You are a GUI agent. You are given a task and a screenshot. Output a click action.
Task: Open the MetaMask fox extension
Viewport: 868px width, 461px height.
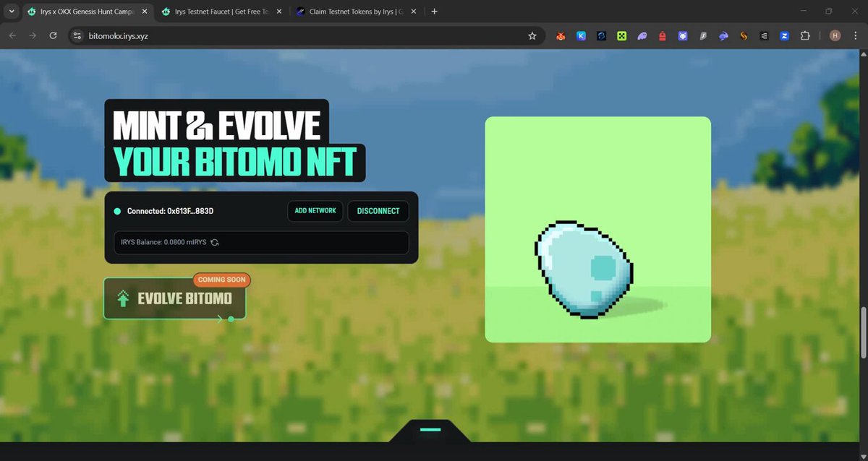pyautogui.click(x=561, y=35)
